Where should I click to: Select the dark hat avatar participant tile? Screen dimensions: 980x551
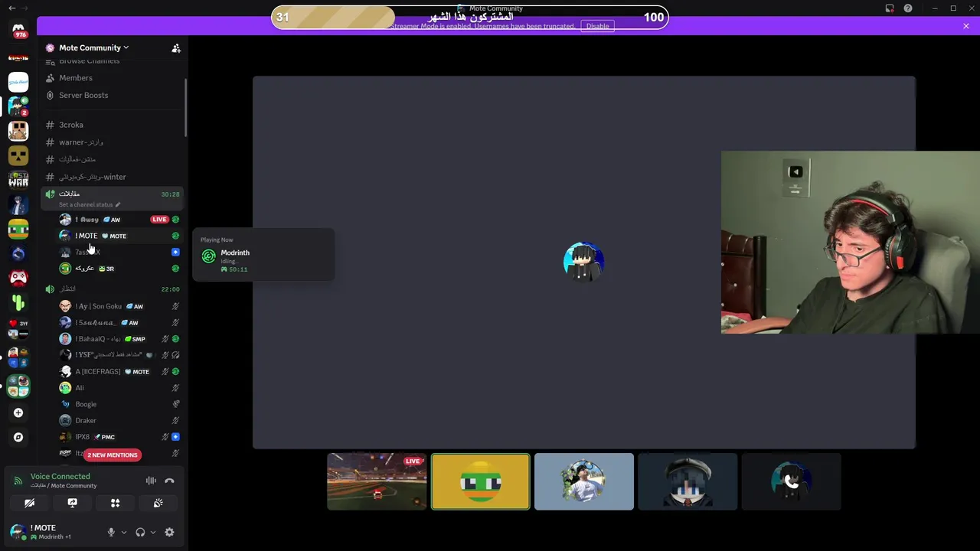(688, 481)
